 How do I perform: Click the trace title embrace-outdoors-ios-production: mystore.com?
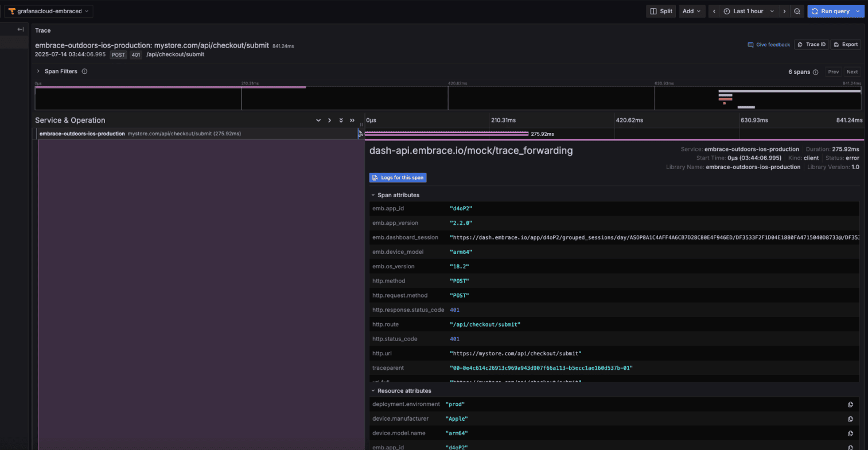click(x=152, y=45)
